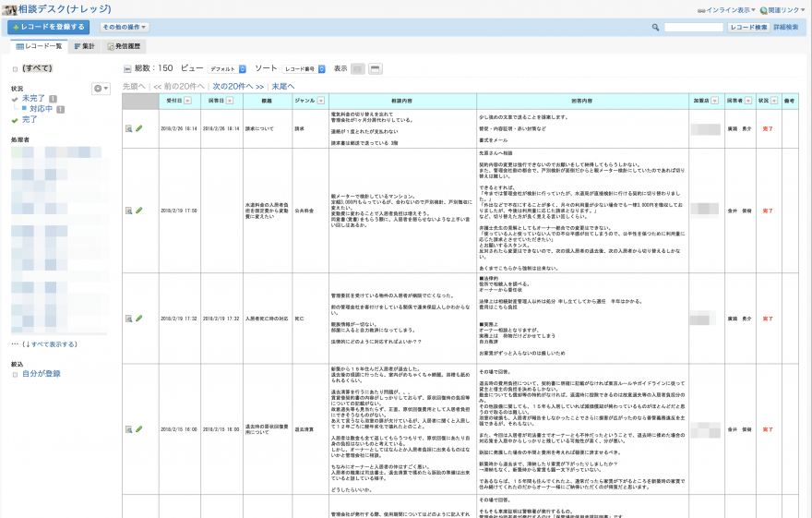
Task: Jump to 末尾へ last page
Action: tap(282, 87)
